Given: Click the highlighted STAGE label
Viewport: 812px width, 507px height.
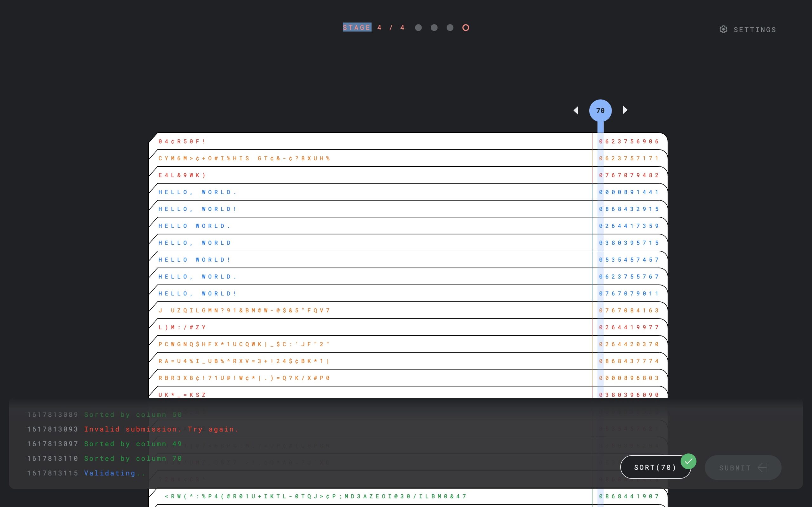Looking at the screenshot, I should pos(357,28).
